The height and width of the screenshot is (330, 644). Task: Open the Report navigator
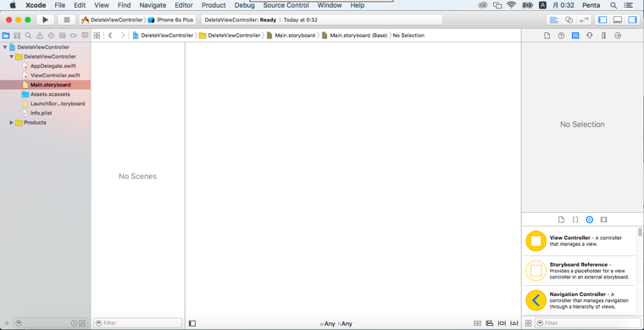(85, 36)
